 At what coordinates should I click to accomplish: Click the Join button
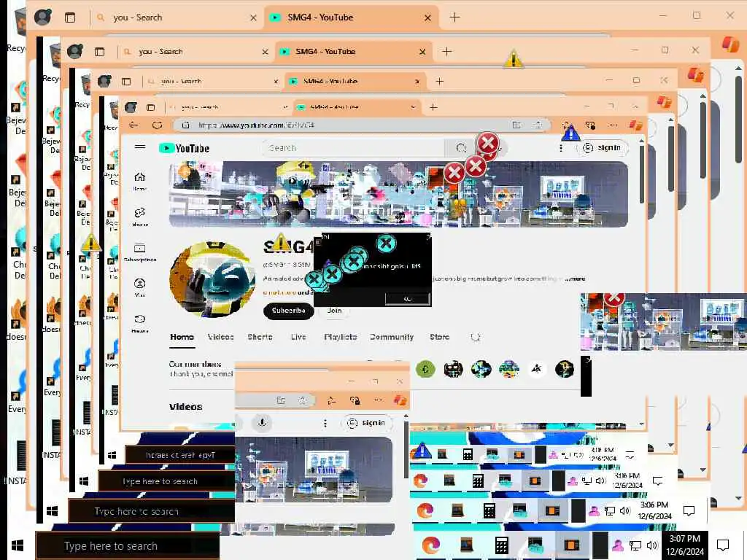click(334, 311)
